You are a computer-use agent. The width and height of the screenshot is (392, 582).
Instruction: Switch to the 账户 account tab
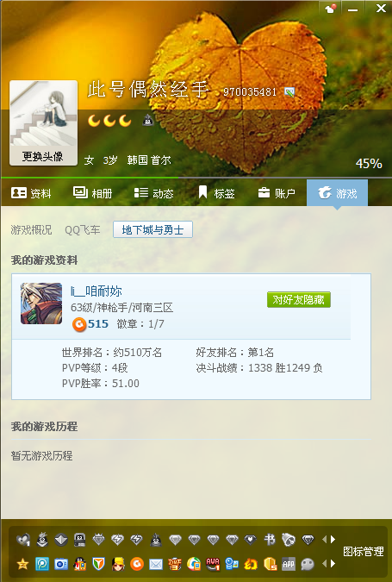pos(277,193)
